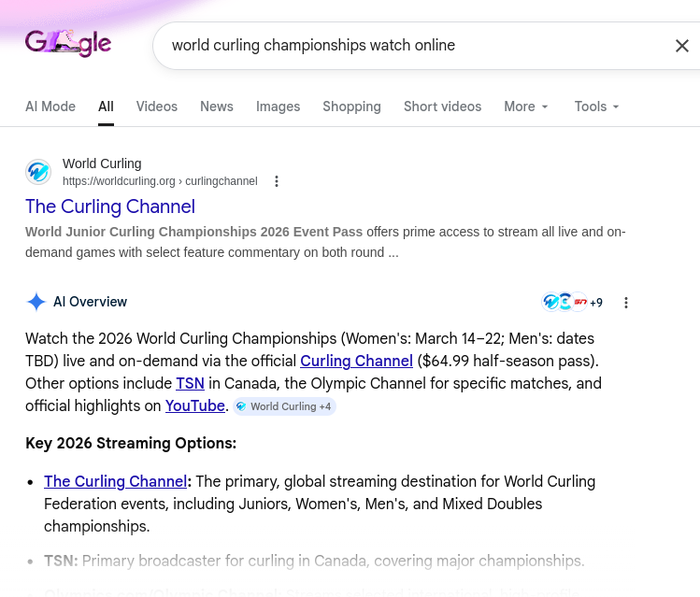Image resolution: width=700 pixels, height=597 pixels.
Task: Open the YouTube link in the overview
Action: pos(195,405)
